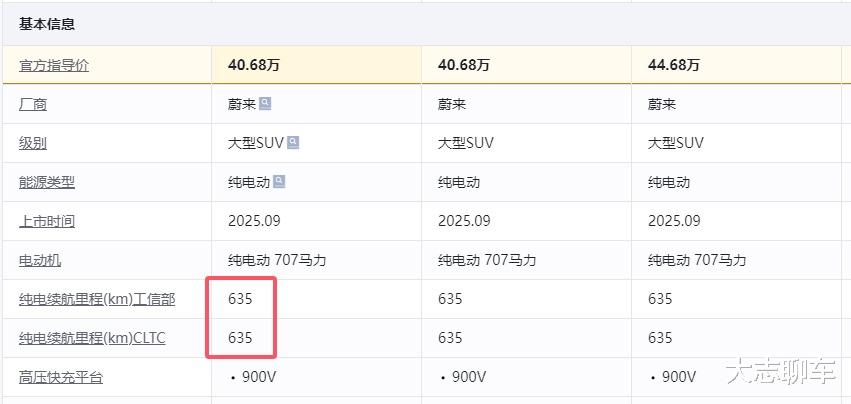Click 635 in the first-column 工信部 range row

tap(240, 299)
